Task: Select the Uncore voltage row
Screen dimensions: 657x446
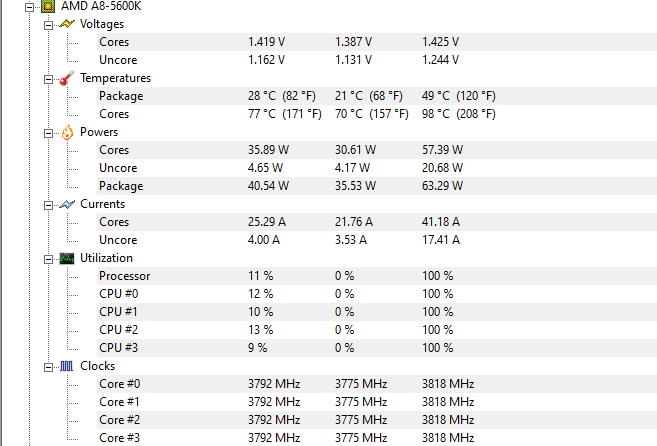Action: 377,60
